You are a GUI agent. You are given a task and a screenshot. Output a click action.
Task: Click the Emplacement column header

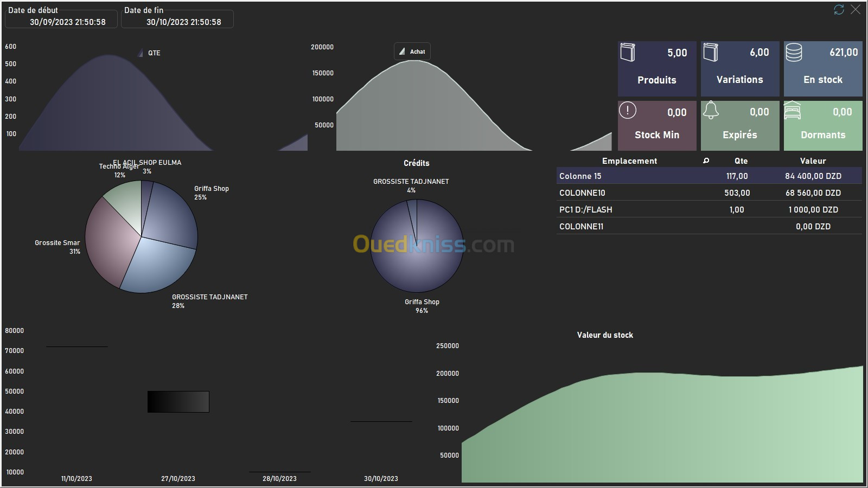629,161
